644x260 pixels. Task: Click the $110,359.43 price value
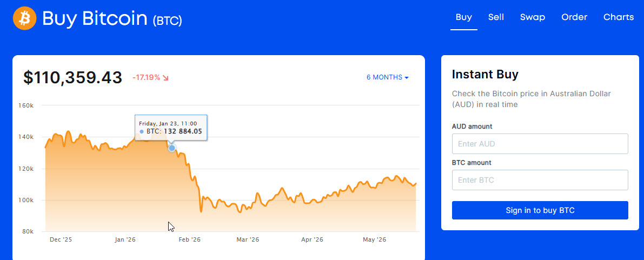click(72, 77)
